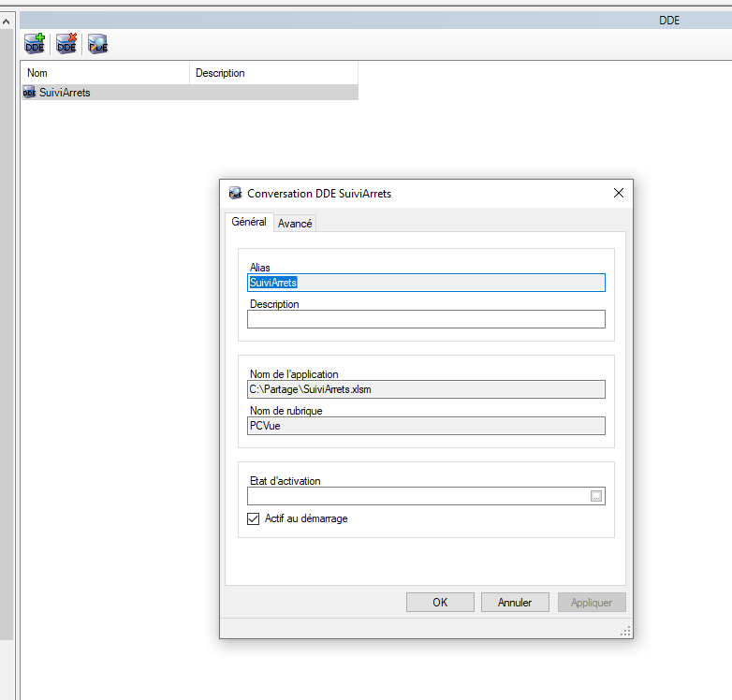Switch to the Général tab

(x=249, y=222)
